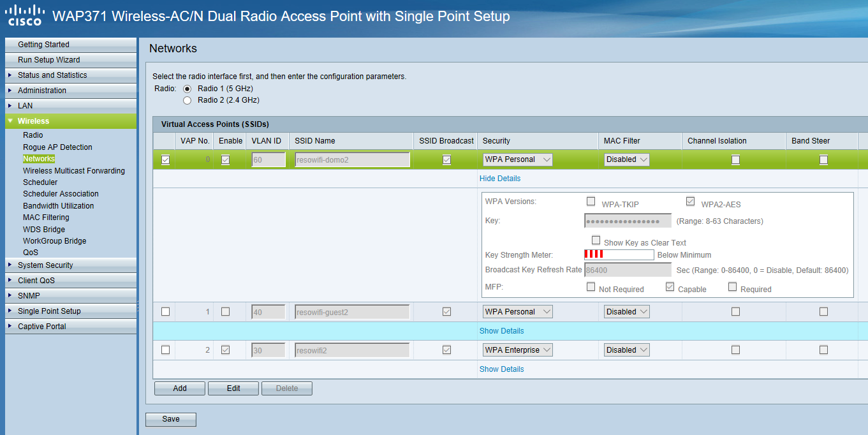Screen dimensions: 868x435
Task: Open MAC Filter dropdown for resowifi-guest2
Action: point(627,312)
